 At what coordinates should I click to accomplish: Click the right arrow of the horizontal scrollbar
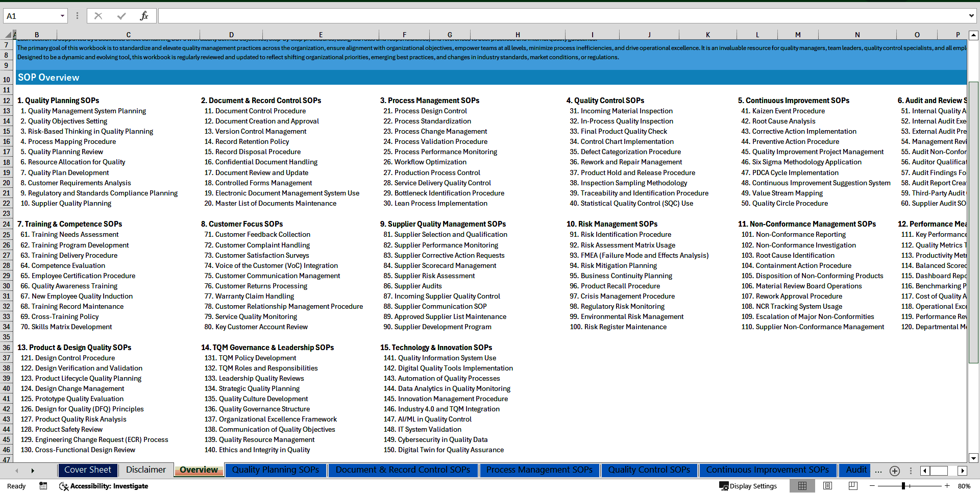(x=963, y=471)
